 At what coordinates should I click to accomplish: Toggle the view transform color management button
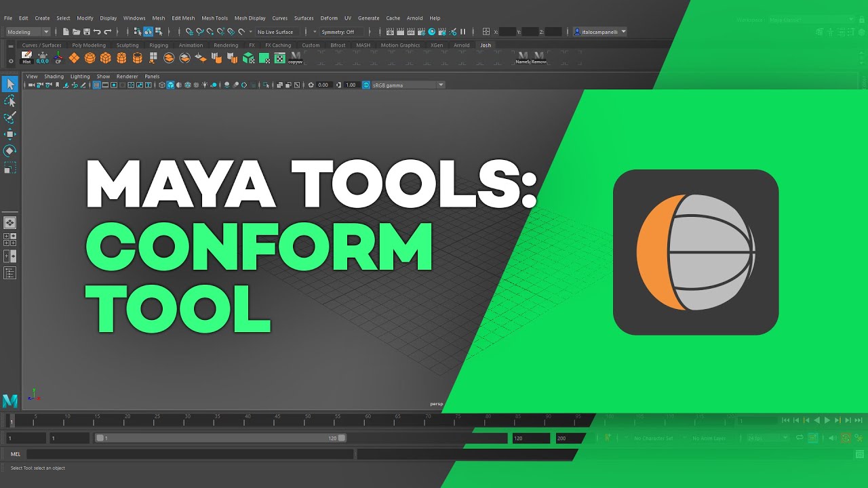click(366, 85)
